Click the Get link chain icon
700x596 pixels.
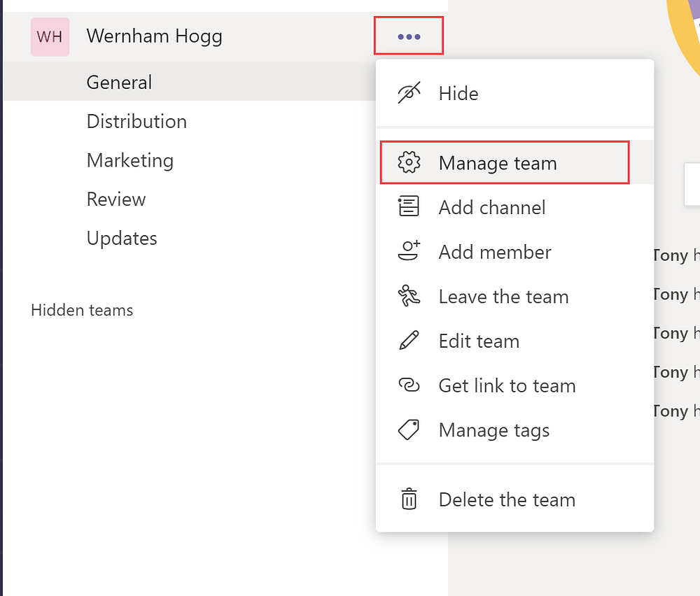tap(409, 385)
